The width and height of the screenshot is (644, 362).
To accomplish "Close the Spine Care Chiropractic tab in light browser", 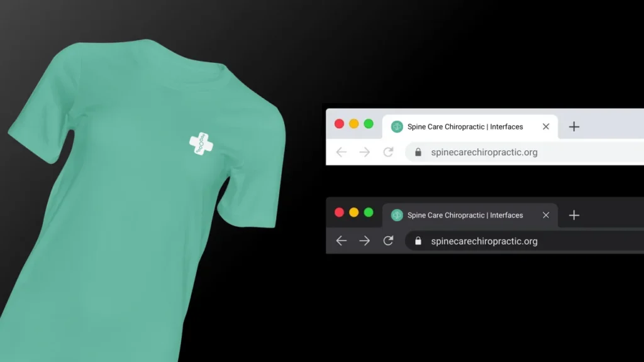I will (x=546, y=127).
